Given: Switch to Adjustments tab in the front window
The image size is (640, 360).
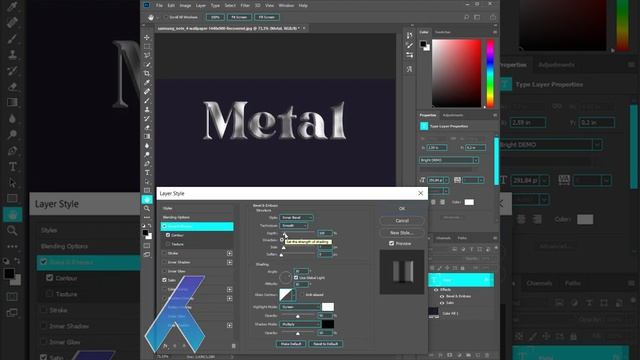Looking at the screenshot, I should tap(453, 115).
